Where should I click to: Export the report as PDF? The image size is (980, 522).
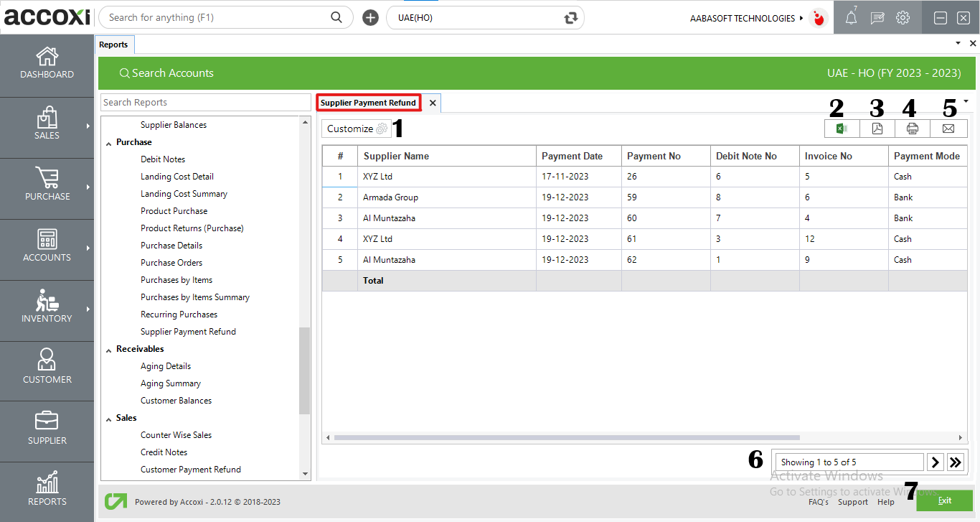point(877,129)
